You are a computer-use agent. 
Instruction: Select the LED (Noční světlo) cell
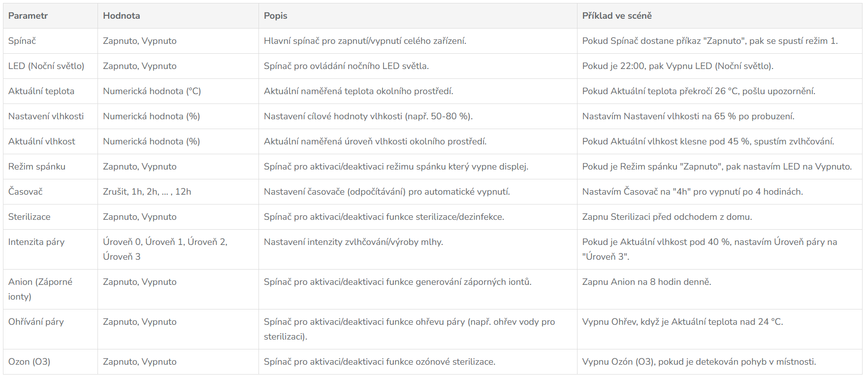[x=46, y=66]
